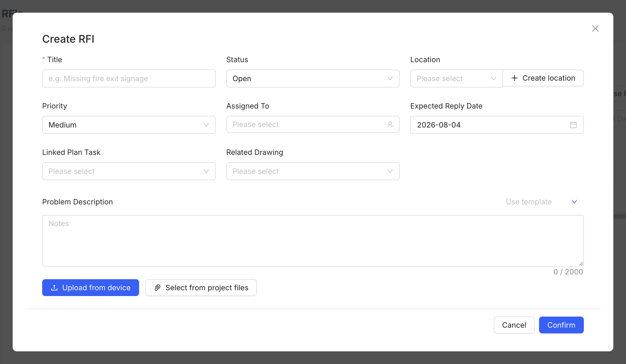Click the Create RFI heading

68,39
